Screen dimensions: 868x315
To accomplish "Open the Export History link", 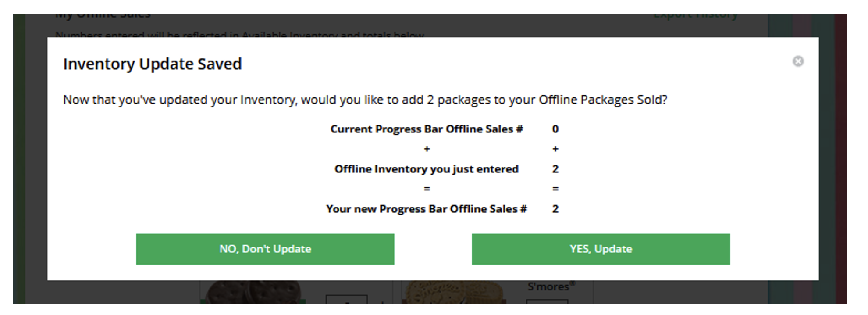I will pyautogui.click(x=695, y=16).
